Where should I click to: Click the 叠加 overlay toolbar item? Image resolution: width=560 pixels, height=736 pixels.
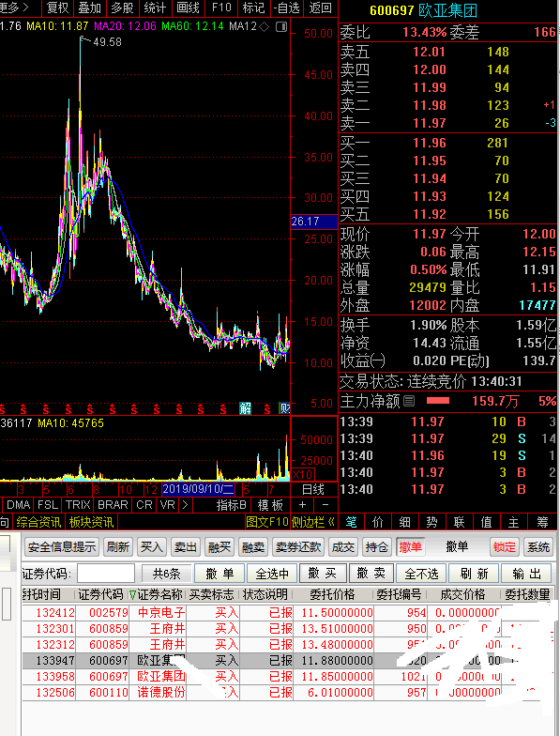(x=90, y=8)
